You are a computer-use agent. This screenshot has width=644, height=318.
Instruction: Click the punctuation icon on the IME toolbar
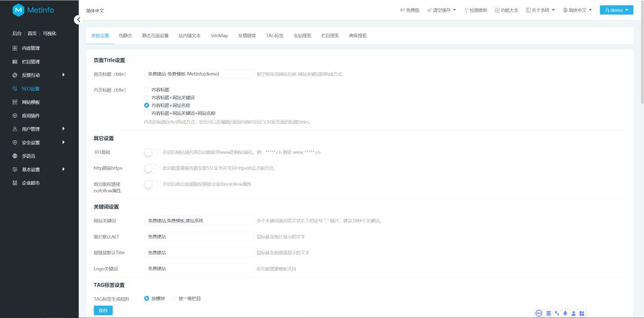[x=557, y=313]
